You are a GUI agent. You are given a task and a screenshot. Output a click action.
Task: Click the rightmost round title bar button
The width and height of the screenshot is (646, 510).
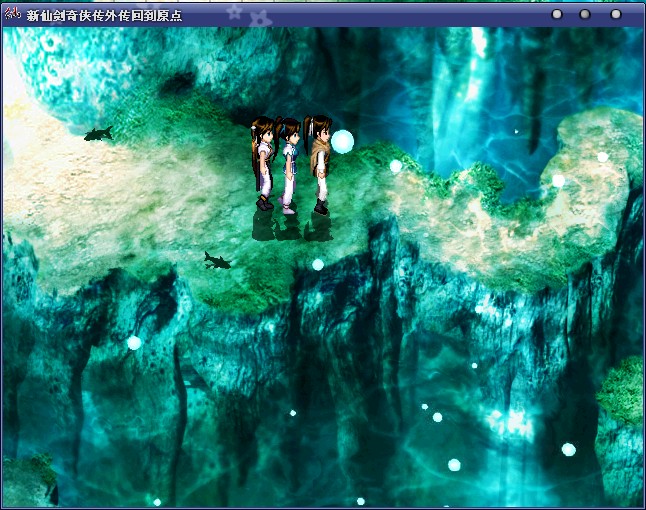point(616,14)
